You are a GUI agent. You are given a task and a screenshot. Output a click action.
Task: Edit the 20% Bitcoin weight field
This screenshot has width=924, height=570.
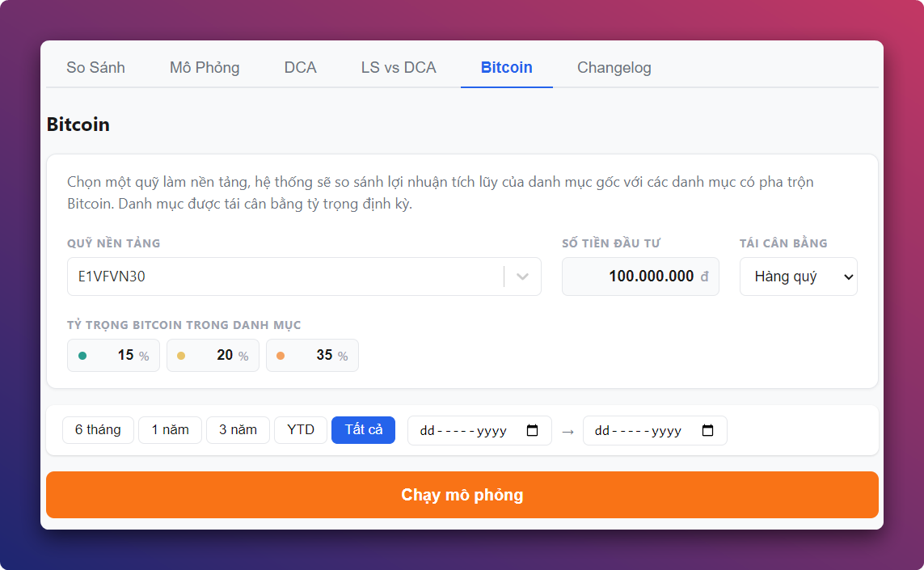point(213,356)
